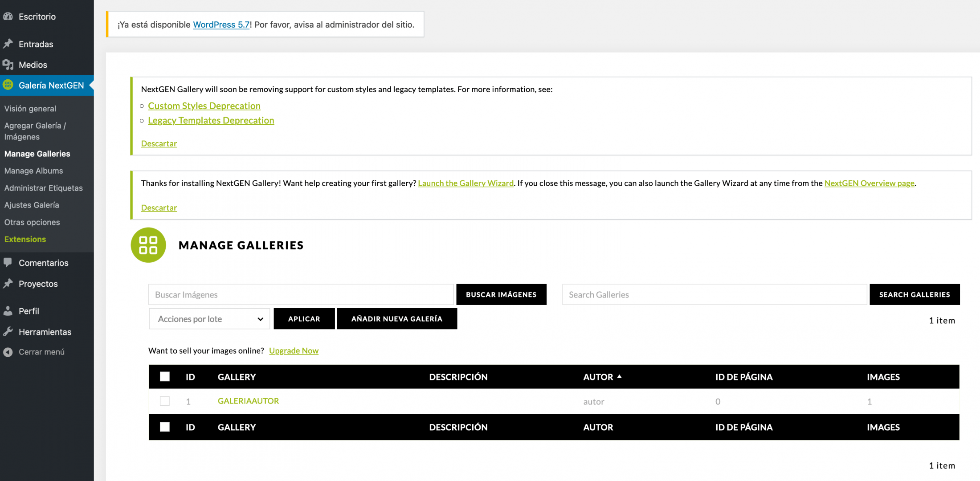This screenshot has height=481, width=980.
Task: Click the Comentarios speech bubble icon
Action: [8, 262]
